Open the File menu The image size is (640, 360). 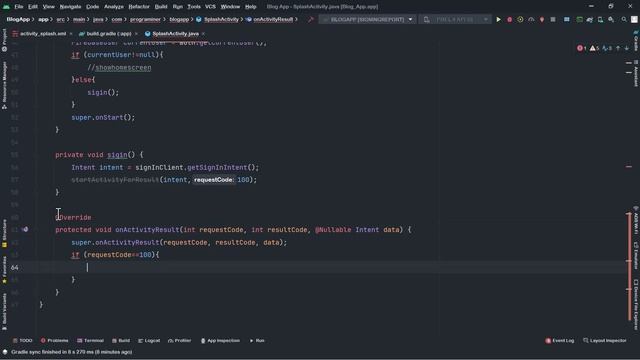coord(19,7)
